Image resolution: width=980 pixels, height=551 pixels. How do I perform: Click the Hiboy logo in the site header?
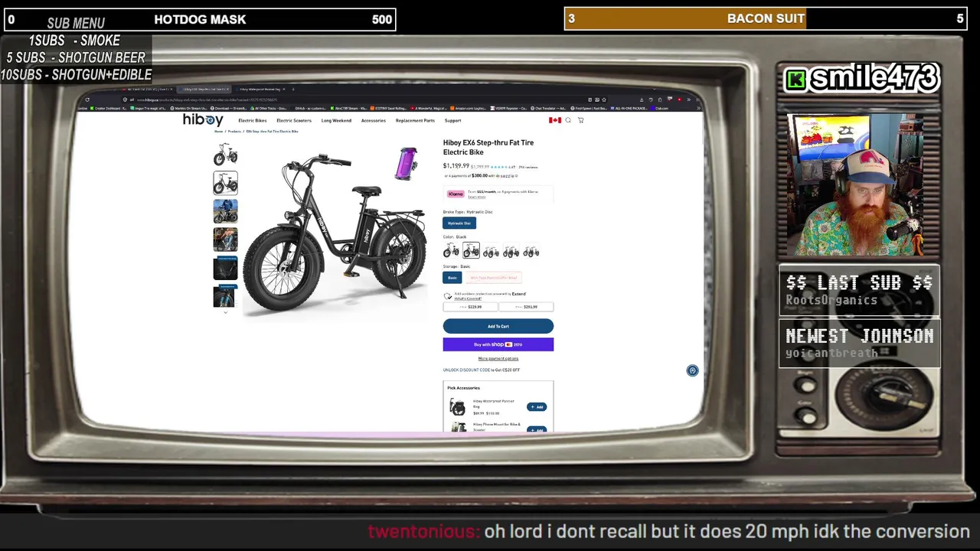203,120
